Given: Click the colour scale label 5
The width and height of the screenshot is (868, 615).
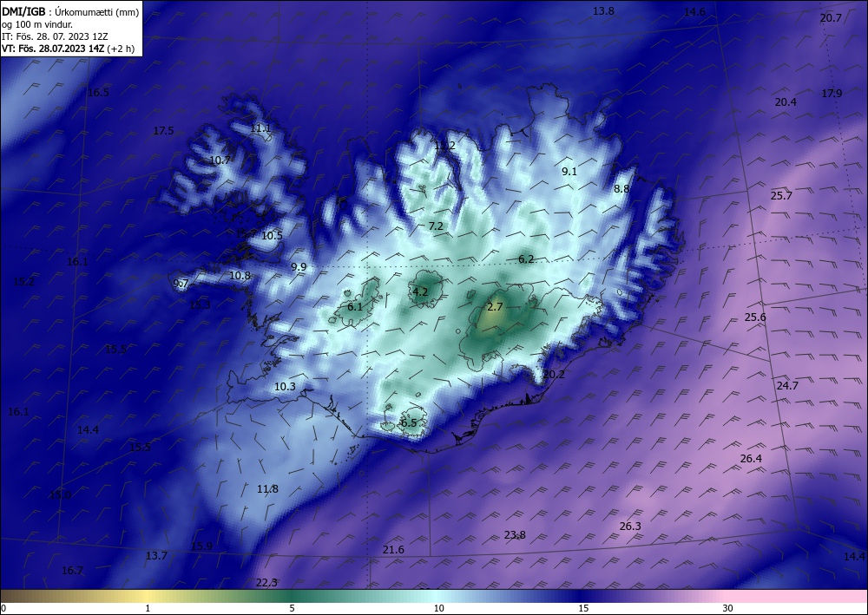Looking at the screenshot, I should [x=292, y=608].
